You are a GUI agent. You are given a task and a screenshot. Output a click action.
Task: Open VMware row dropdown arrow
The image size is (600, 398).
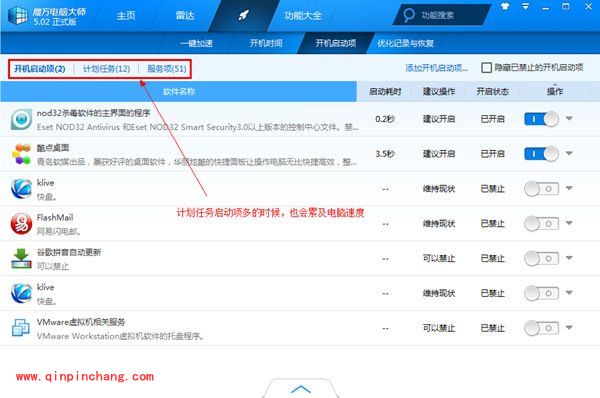(569, 327)
